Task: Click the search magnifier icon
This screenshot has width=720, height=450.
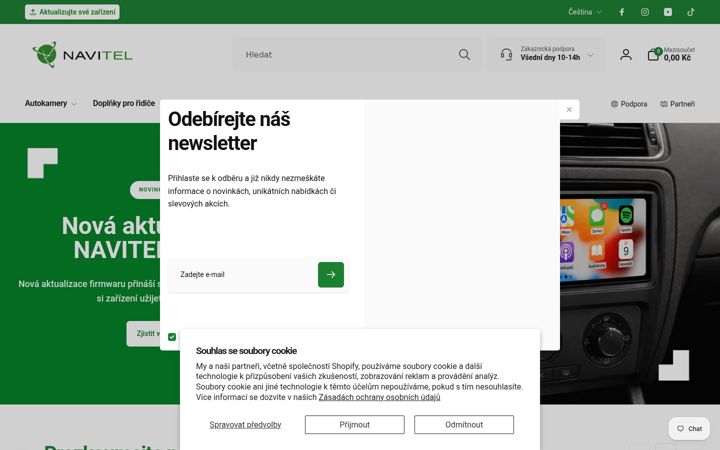Action: (x=464, y=55)
